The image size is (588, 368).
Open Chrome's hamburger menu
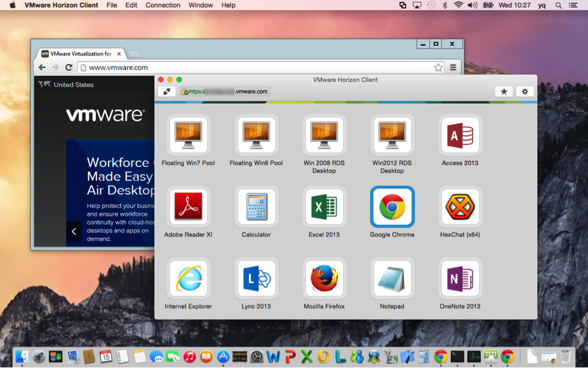point(453,67)
